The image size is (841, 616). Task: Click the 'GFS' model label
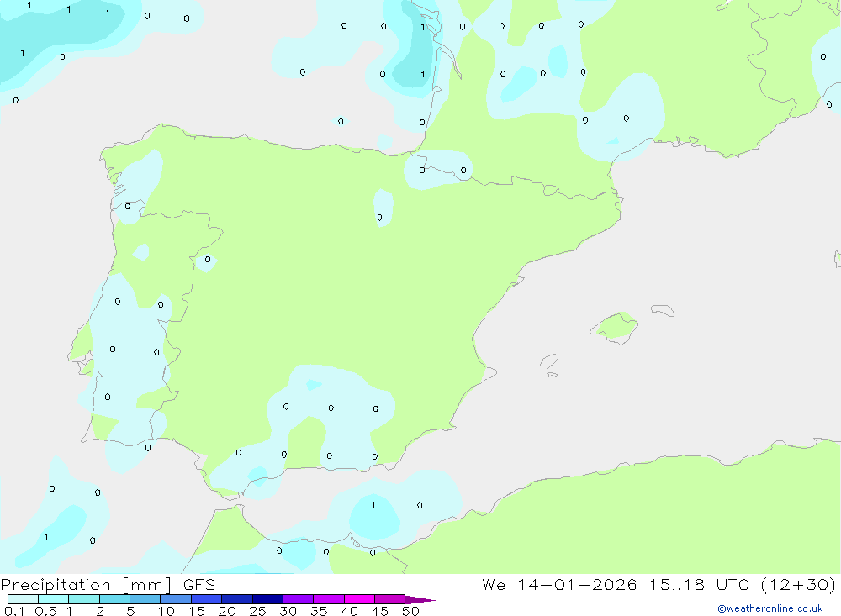(199, 585)
